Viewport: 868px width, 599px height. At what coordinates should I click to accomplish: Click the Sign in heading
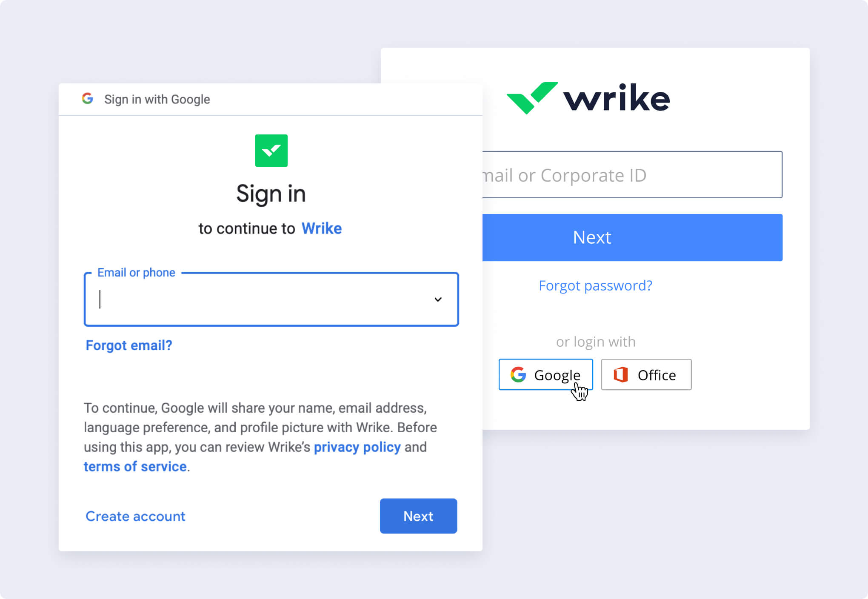point(271,194)
